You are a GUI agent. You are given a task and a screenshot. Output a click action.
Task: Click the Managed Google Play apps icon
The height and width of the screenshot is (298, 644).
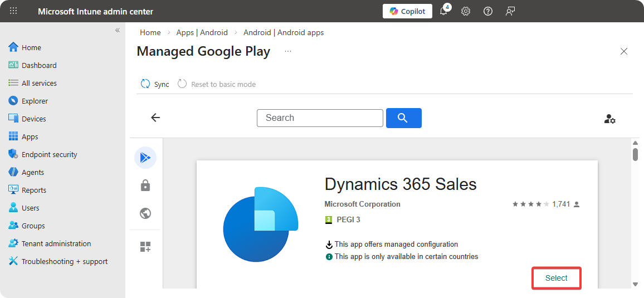coord(145,158)
